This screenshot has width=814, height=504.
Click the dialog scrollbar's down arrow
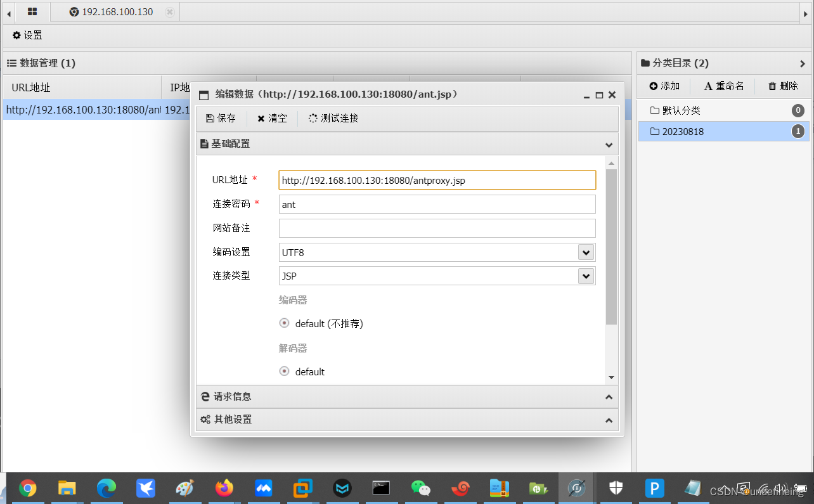coord(611,377)
